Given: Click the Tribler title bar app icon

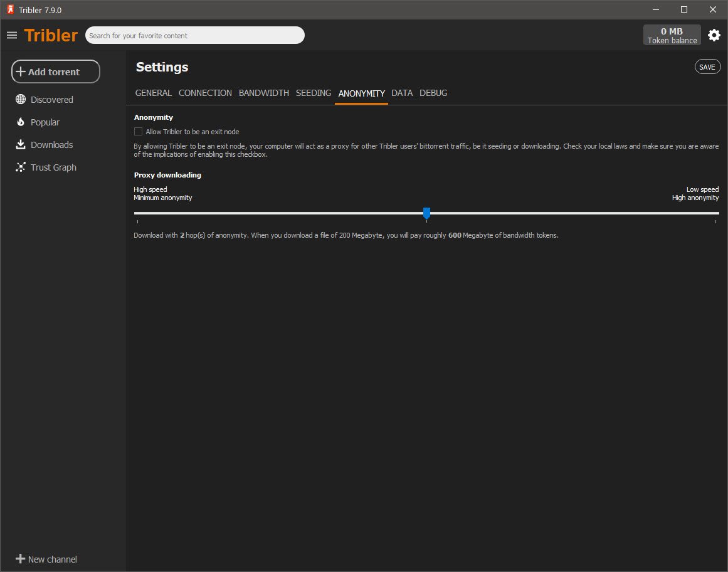Looking at the screenshot, I should tap(10, 9).
